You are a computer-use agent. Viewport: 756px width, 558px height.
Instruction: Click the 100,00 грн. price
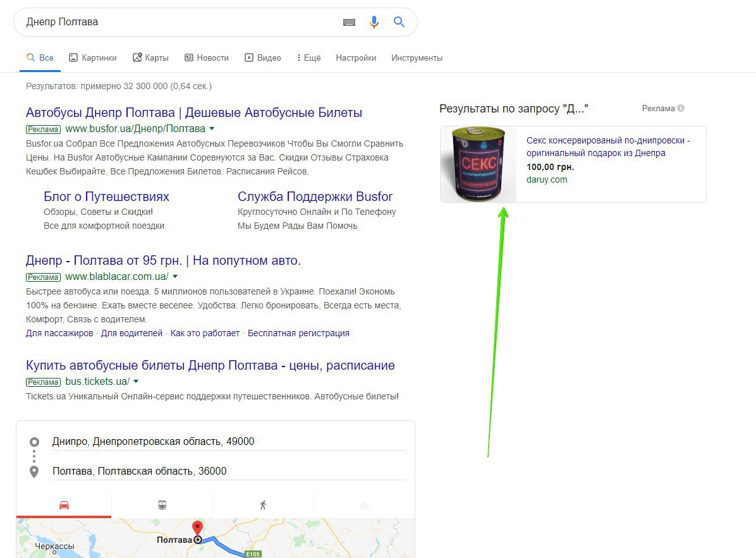(x=550, y=167)
